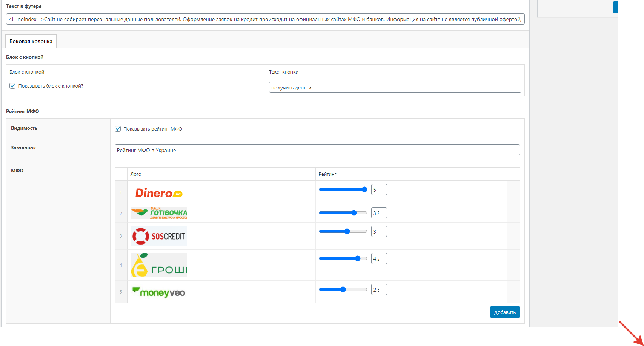
Task: Click the SOS Credit logo image
Action: click(159, 236)
